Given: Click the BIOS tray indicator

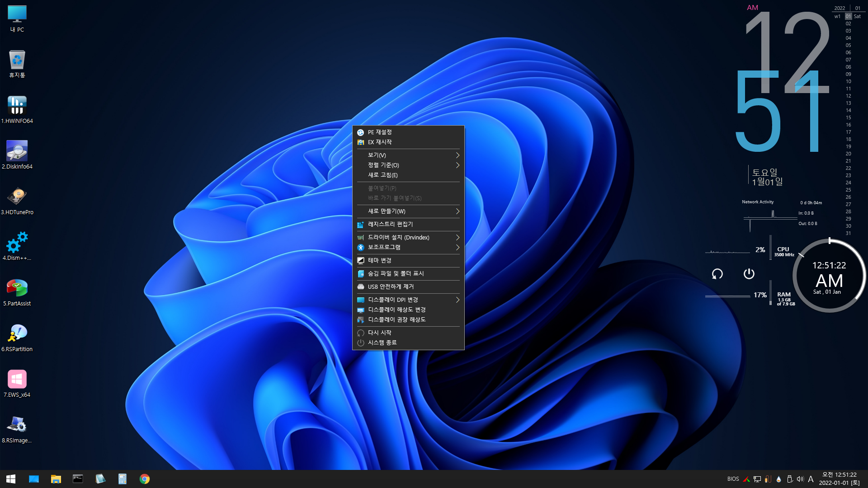Looking at the screenshot, I should 733,479.
